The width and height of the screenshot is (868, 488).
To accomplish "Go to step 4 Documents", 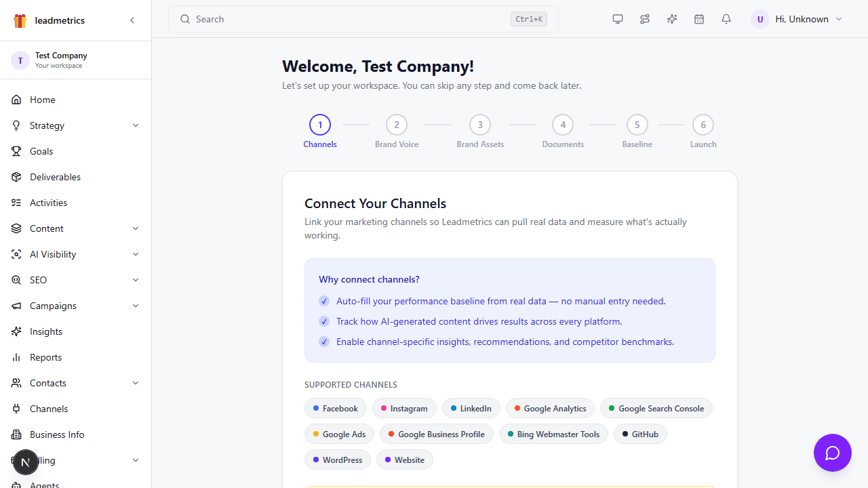I will (563, 131).
